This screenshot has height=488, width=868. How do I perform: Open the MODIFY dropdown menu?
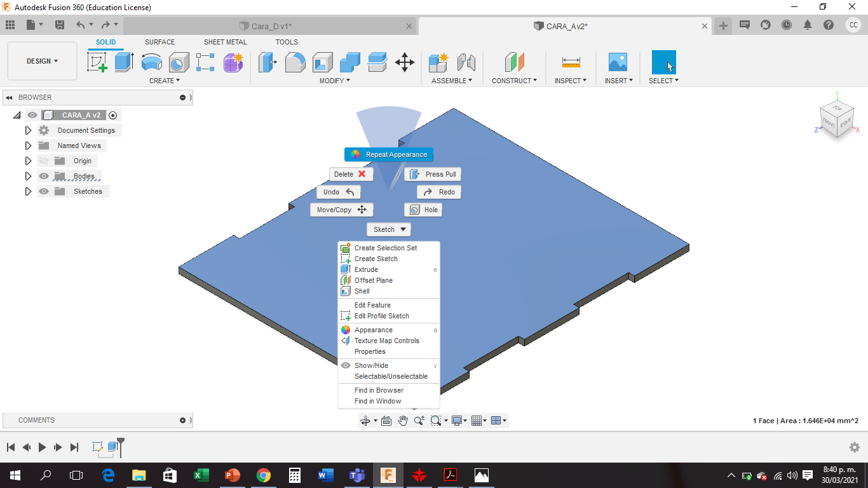click(x=335, y=81)
